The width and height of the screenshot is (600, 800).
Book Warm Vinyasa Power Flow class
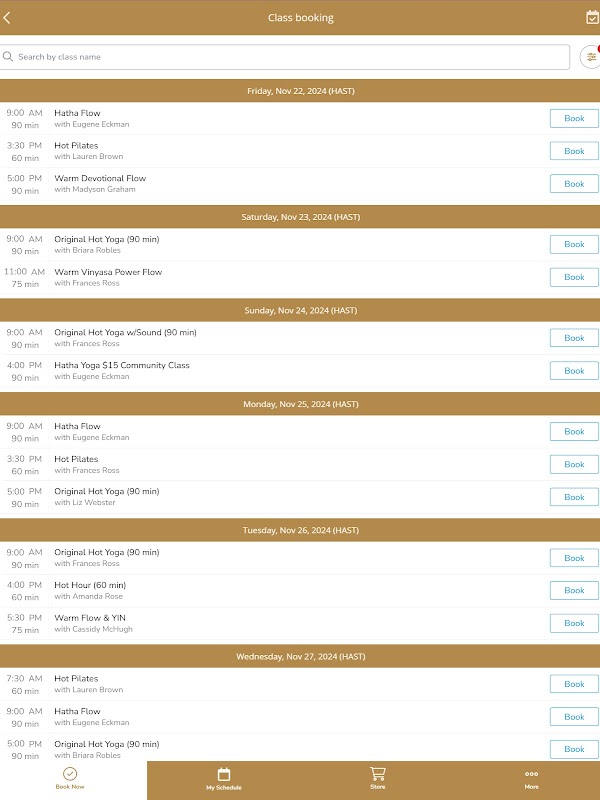click(574, 277)
